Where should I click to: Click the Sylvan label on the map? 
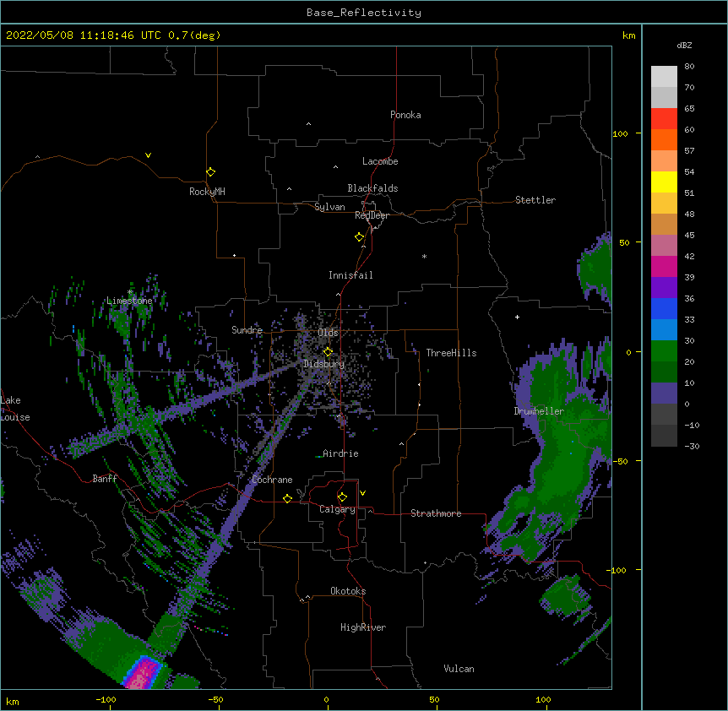coord(329,207)
